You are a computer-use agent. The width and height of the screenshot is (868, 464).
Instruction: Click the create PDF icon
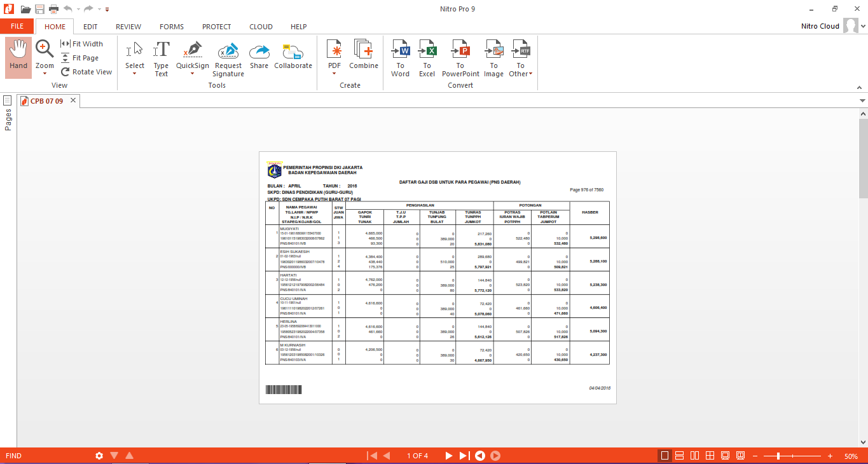[x=334, y=49]
